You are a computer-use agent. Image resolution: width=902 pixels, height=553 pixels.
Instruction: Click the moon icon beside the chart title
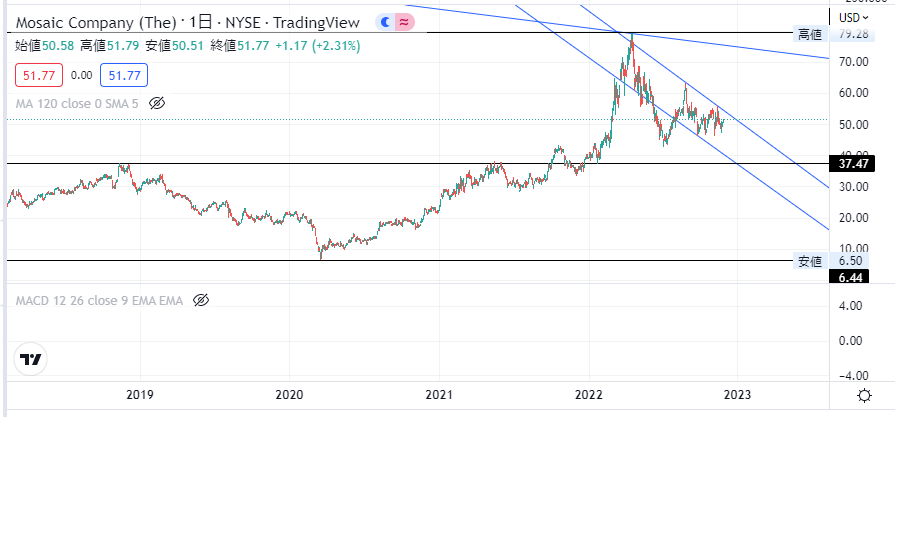pos(385,21)
